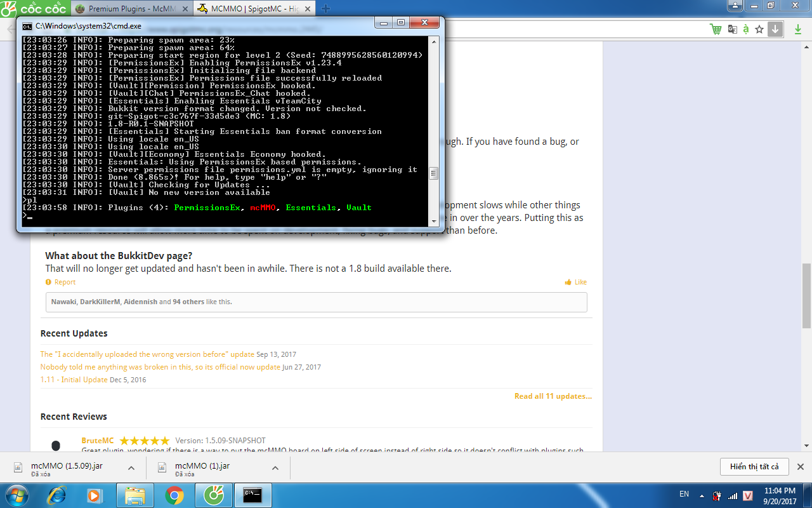
Task: Show the 94 others who liked
Action: coord(188,302)
